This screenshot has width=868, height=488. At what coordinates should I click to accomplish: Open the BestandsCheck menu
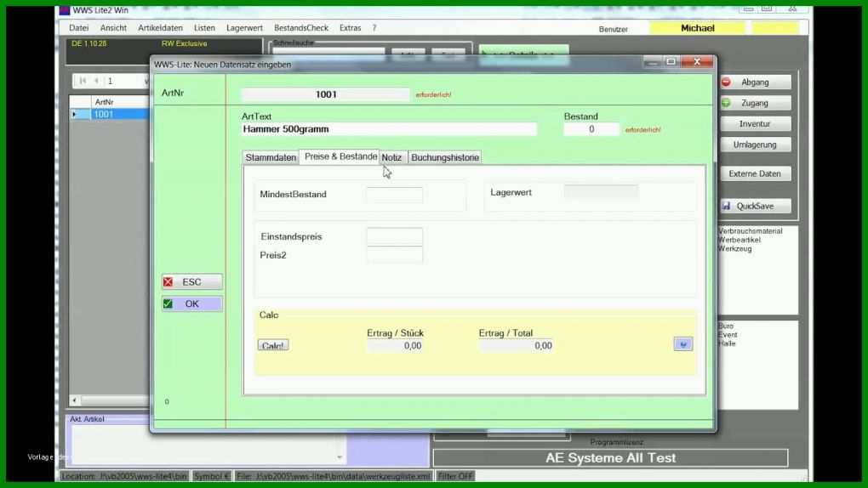[301, 28]
